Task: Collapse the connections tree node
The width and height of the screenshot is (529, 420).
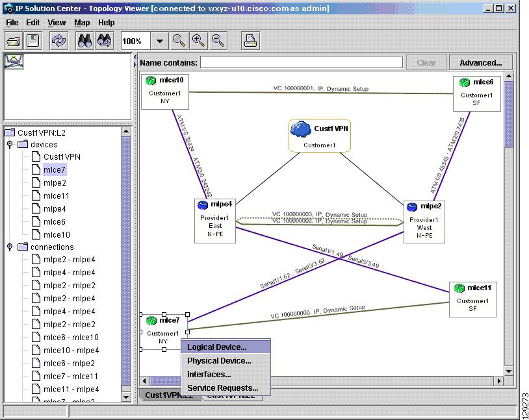Action: pyautogui.click(x=10, y=247)
